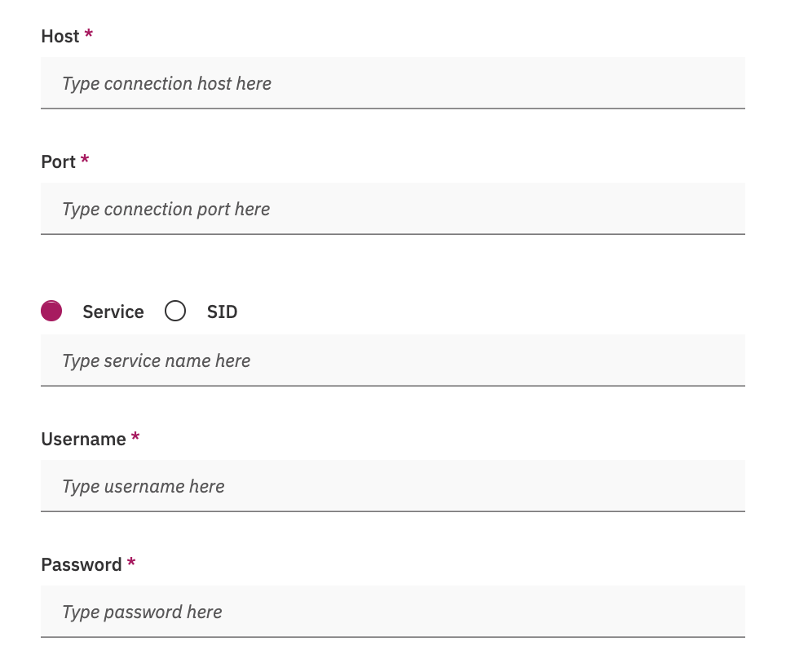Click the Port field label

[58, 161]
